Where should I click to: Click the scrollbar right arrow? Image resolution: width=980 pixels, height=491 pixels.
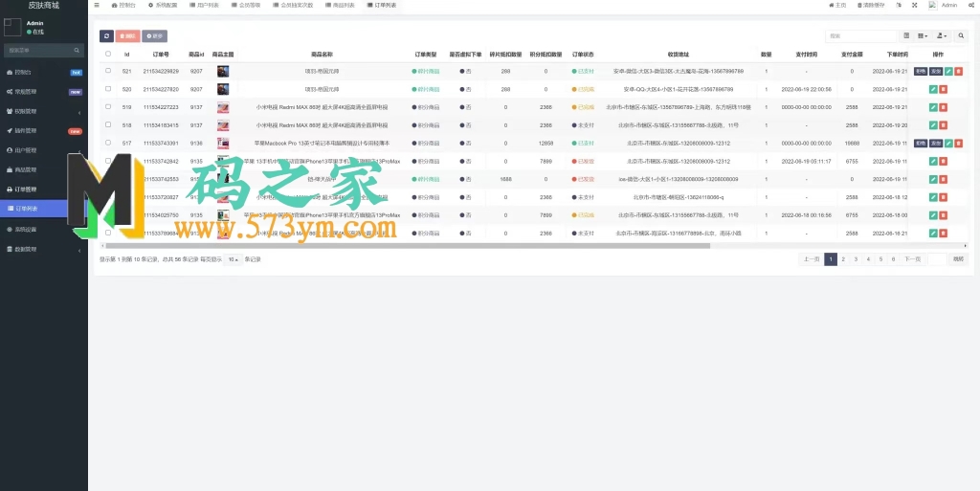click(x=966, y=245)
